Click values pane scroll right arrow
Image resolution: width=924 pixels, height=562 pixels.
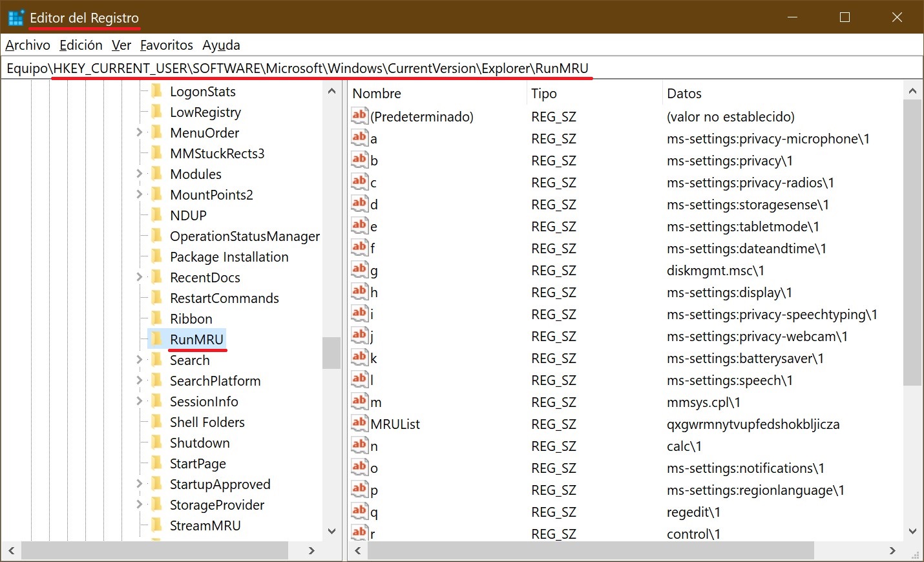point(892,550)
